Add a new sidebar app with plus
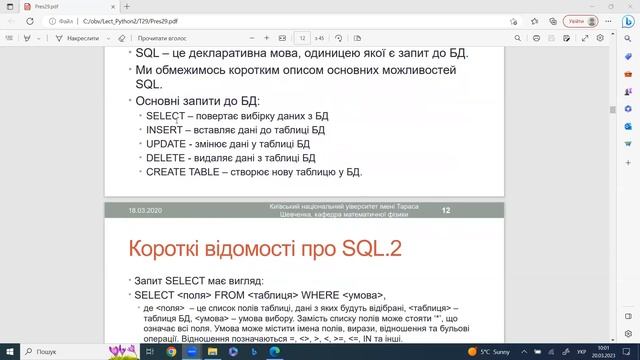640x360 pixels. 628,162
